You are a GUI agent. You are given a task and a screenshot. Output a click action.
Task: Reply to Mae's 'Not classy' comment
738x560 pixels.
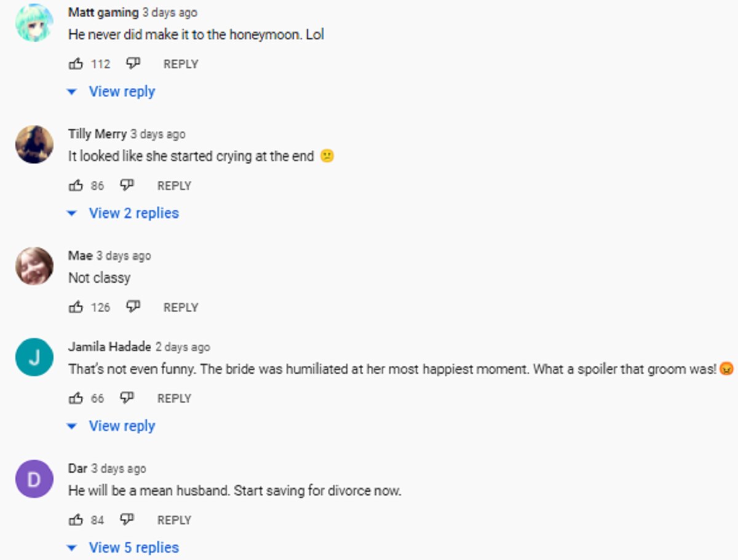click(180, 307)
